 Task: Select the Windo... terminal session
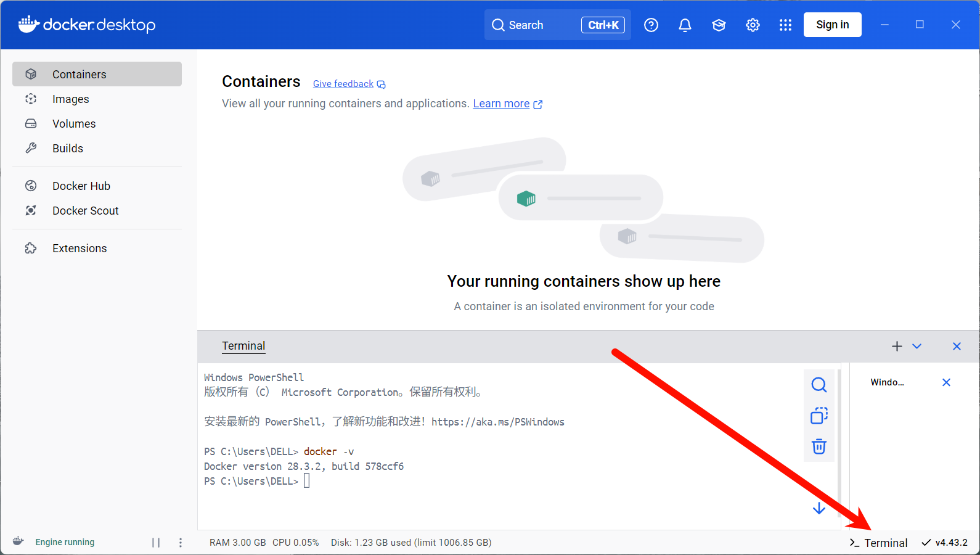(887, 382)
